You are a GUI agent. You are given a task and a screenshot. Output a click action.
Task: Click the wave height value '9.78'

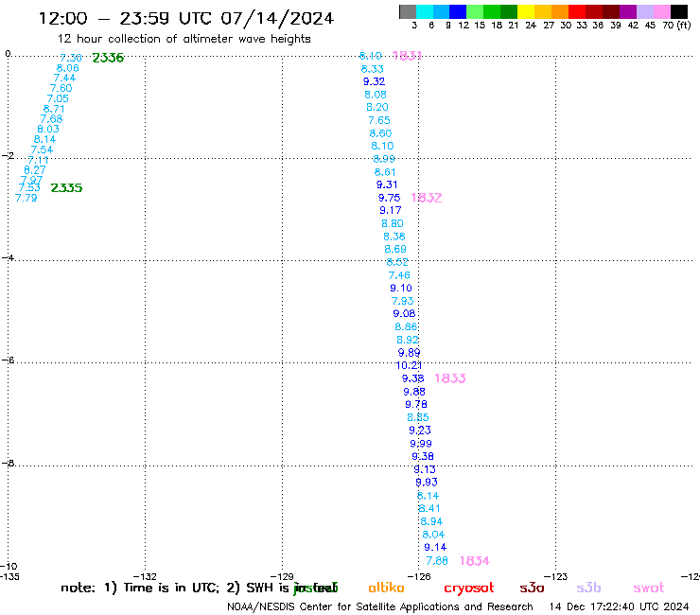(416, 405)
